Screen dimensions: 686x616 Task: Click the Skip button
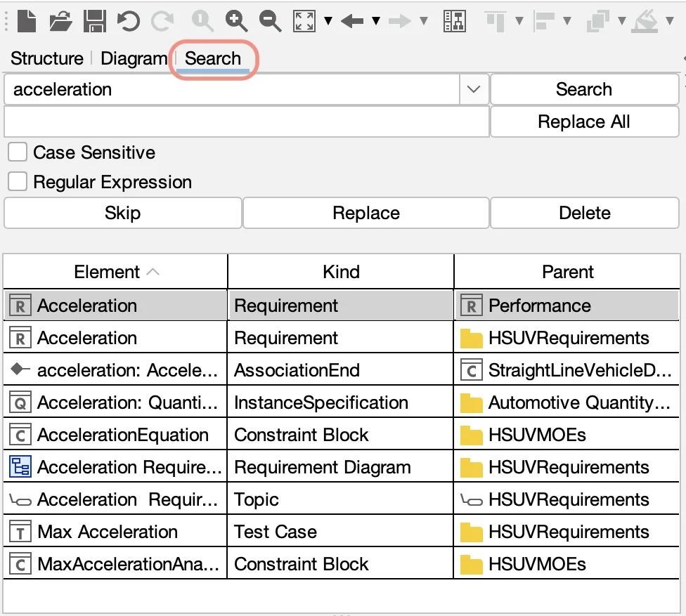(x=122, y=213)
